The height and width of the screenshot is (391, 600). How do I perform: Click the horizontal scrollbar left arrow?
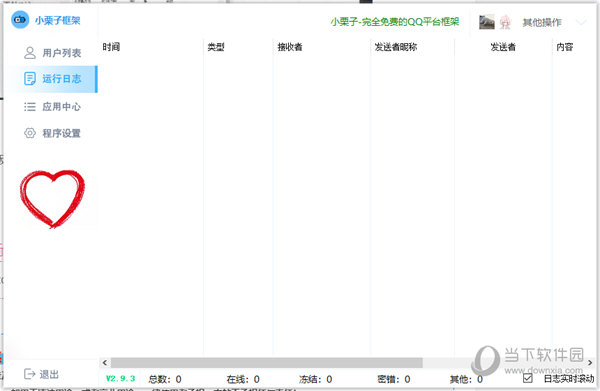click(105, 362)
